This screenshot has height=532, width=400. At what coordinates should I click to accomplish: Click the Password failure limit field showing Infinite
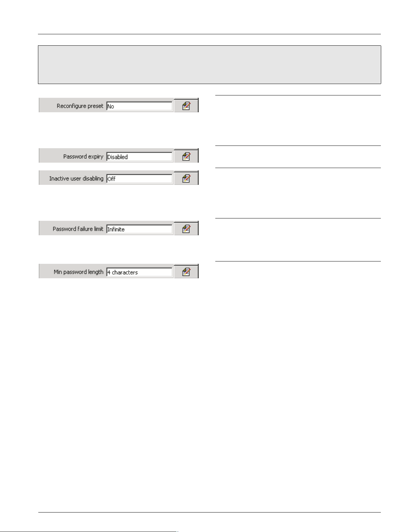point(139,229)
